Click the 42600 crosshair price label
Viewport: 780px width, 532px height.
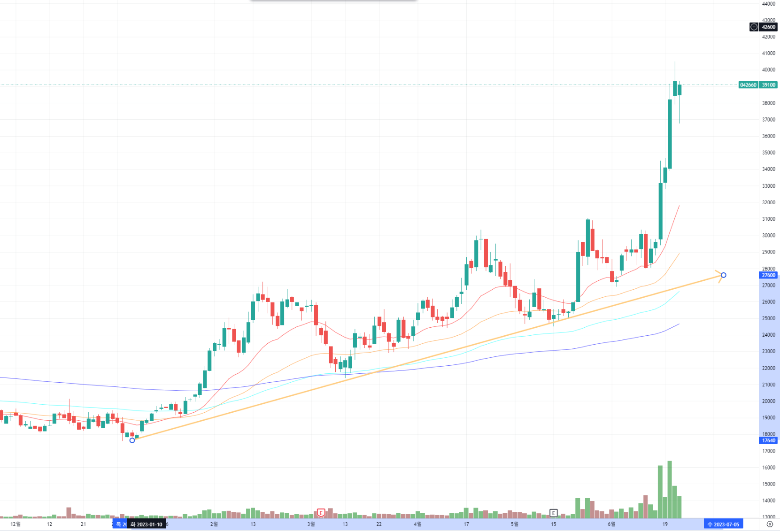tap(769, 27)
